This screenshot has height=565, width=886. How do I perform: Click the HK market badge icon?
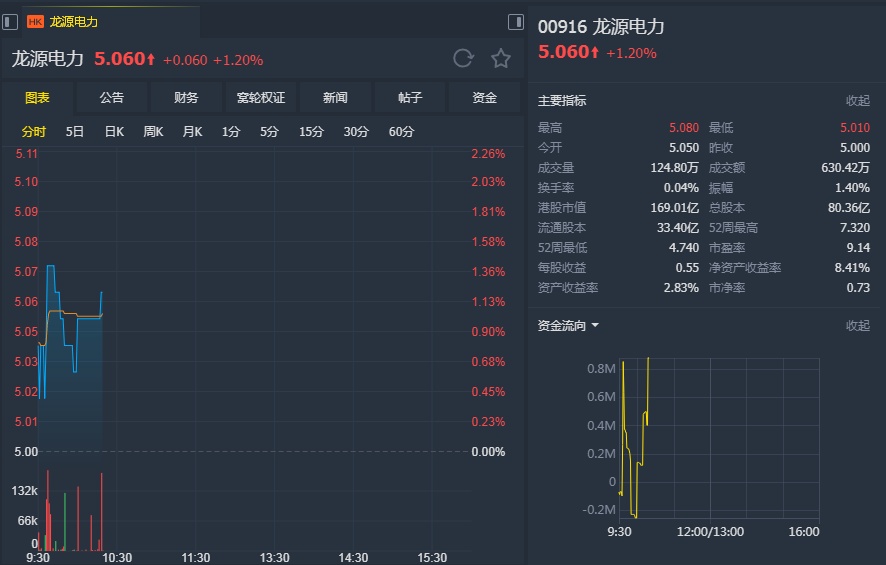[x=35, y=22]
